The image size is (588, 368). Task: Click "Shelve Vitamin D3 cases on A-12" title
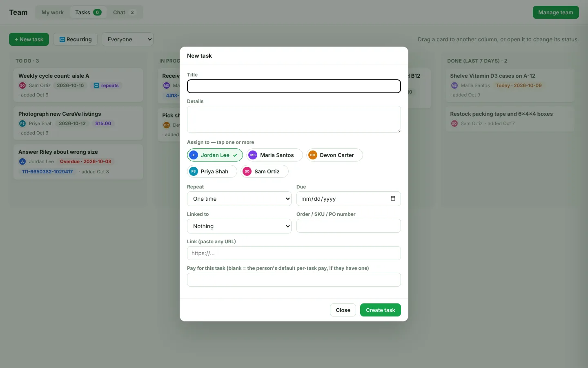(492, 76)
